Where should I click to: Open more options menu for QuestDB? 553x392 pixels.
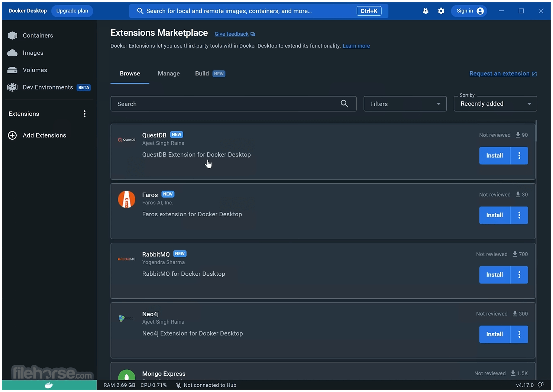click(x=520, y=156)
